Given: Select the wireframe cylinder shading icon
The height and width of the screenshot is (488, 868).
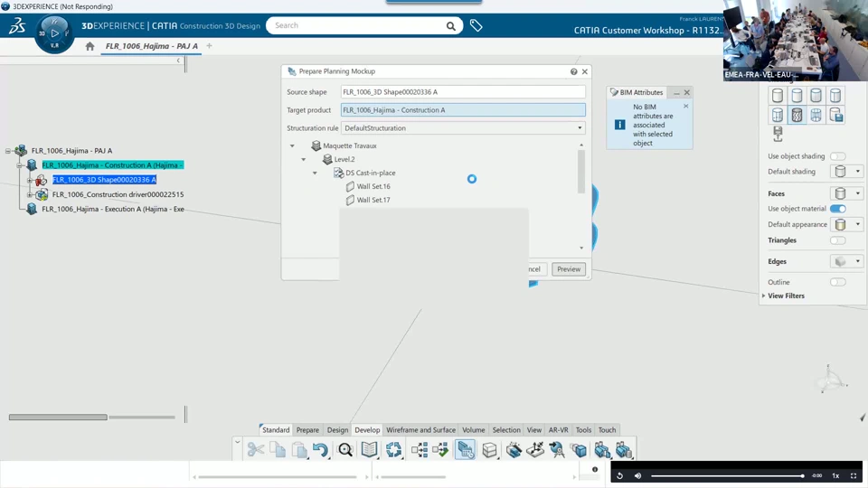Looking at the screenshot, I should click(x=816, y=115).
